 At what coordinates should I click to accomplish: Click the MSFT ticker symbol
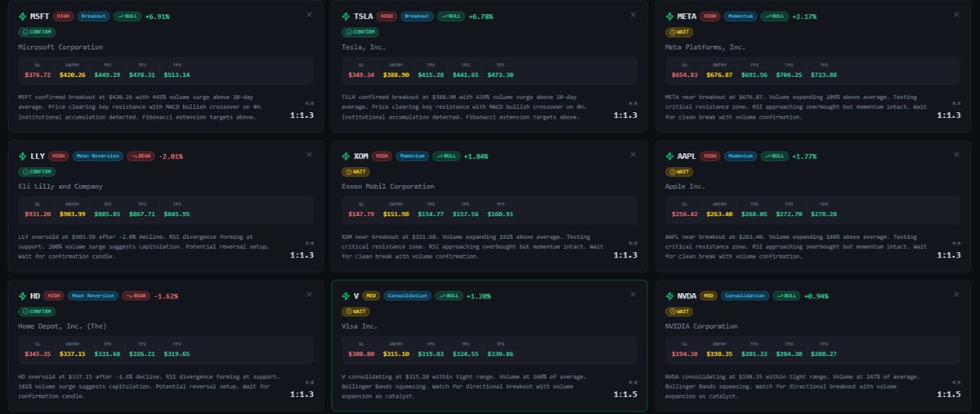(39, 16)
